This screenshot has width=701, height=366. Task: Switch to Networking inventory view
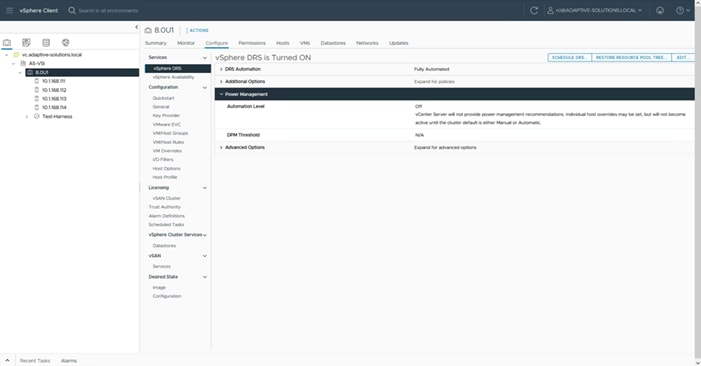pyautogui.click(x=66, y=42)
